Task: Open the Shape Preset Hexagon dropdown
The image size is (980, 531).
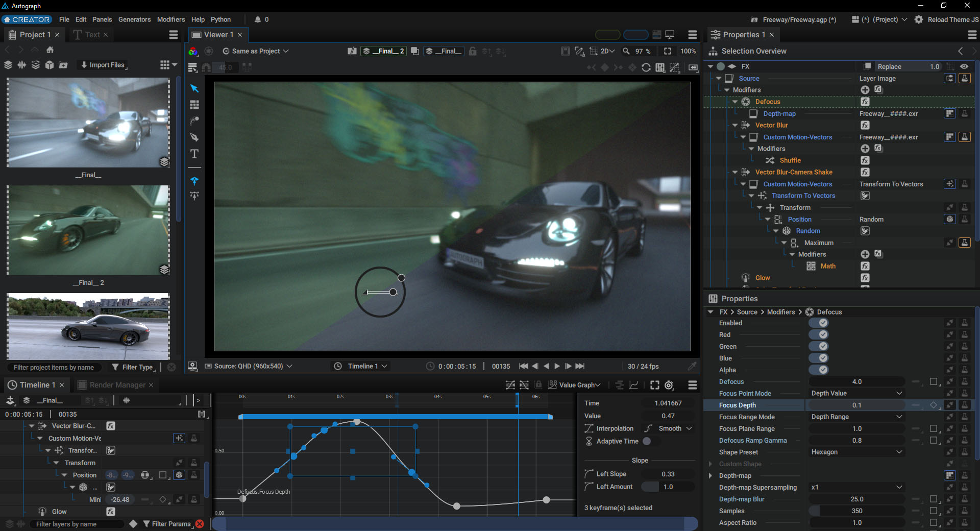Action: click(856, 452)
